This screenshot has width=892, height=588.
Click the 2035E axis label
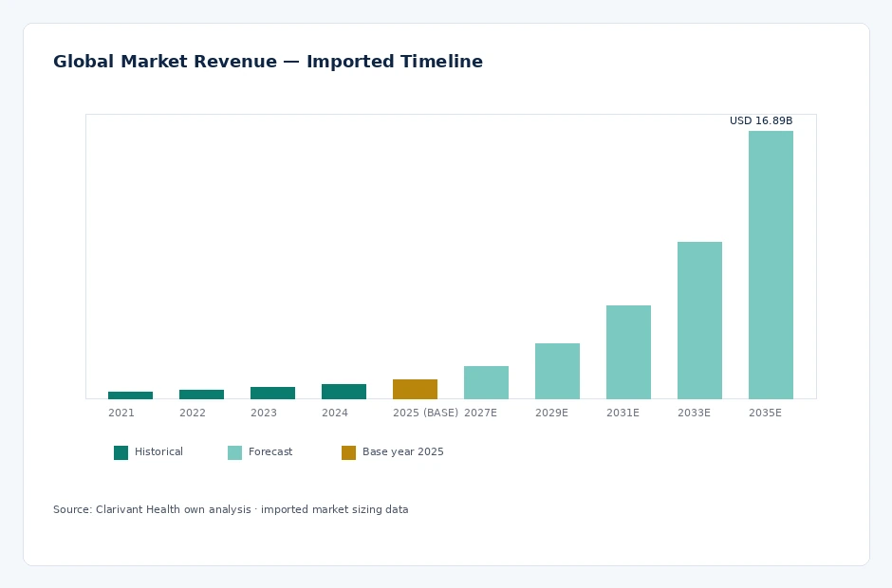click(x=765, y=413)
